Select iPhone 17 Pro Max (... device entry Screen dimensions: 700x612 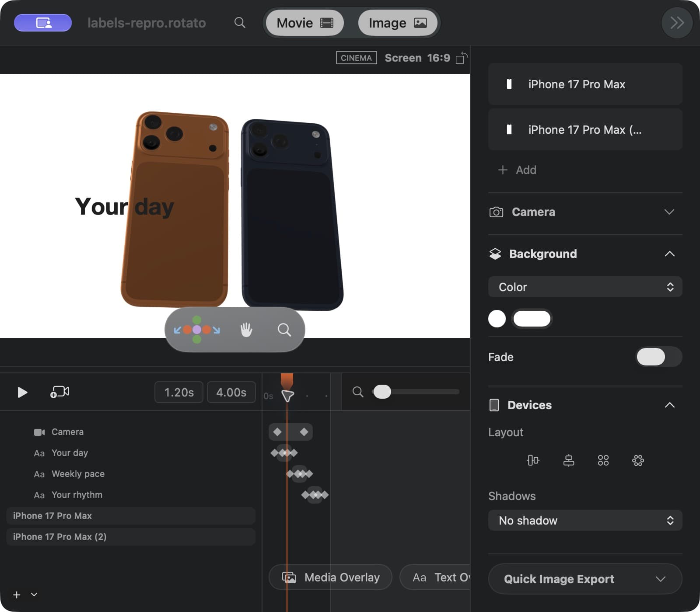point(585,129)
